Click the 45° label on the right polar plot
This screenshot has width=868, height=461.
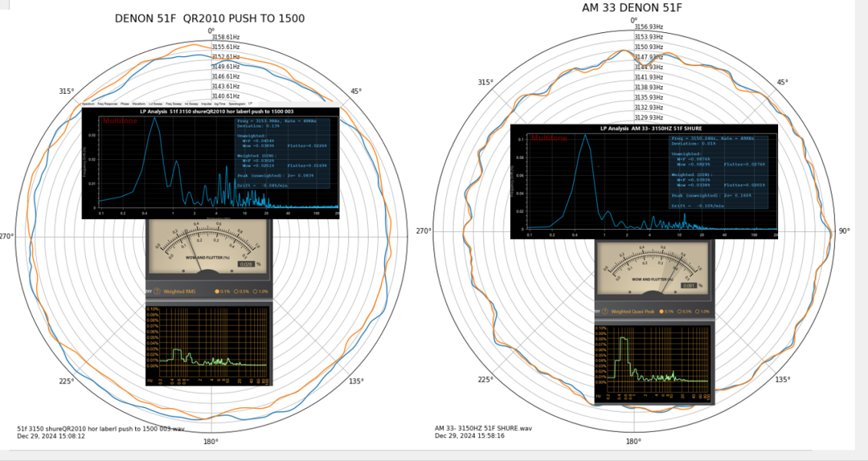click(782, 82)
